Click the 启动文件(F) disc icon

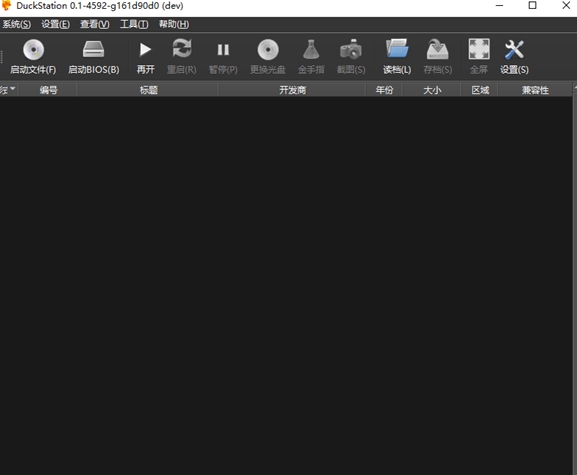33,50
